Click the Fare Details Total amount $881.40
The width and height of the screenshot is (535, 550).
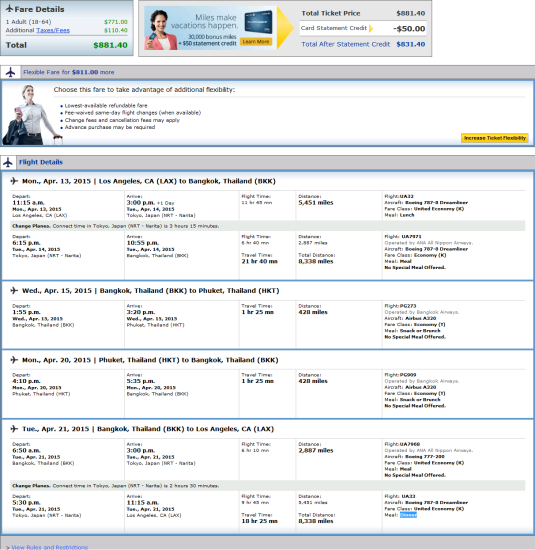(x=110, y=45)
